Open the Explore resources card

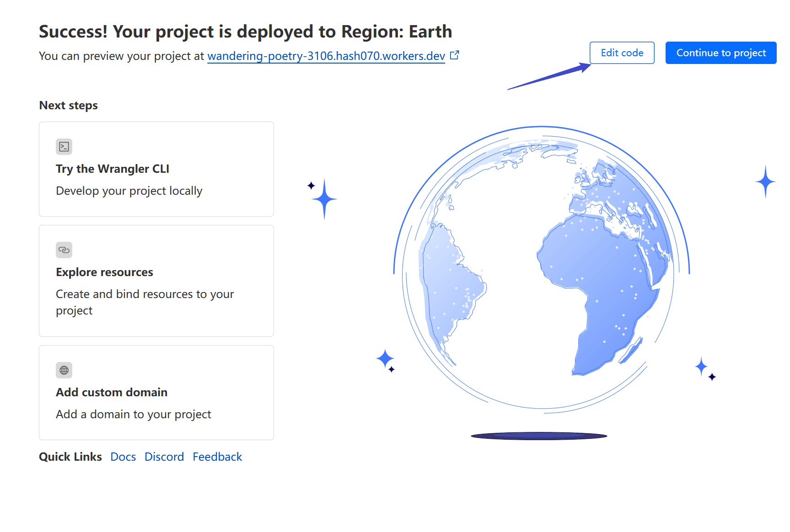pyautogui.click(x=156, y=281)
